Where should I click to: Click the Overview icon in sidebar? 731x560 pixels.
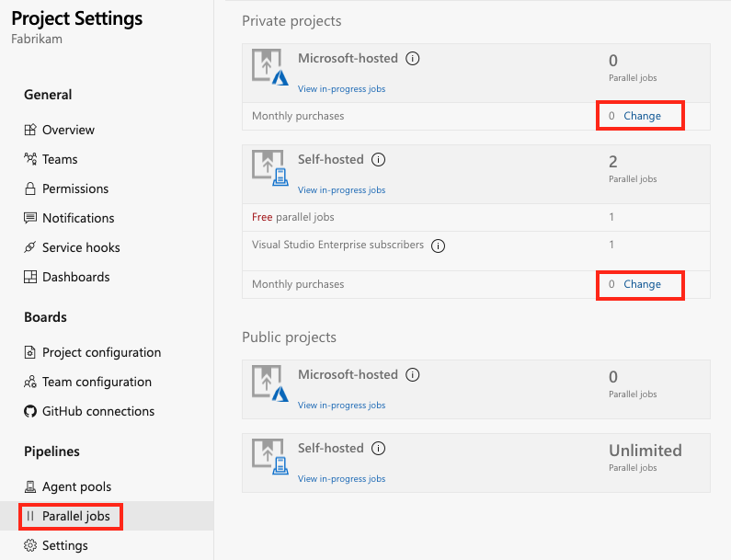coord(30,130)
